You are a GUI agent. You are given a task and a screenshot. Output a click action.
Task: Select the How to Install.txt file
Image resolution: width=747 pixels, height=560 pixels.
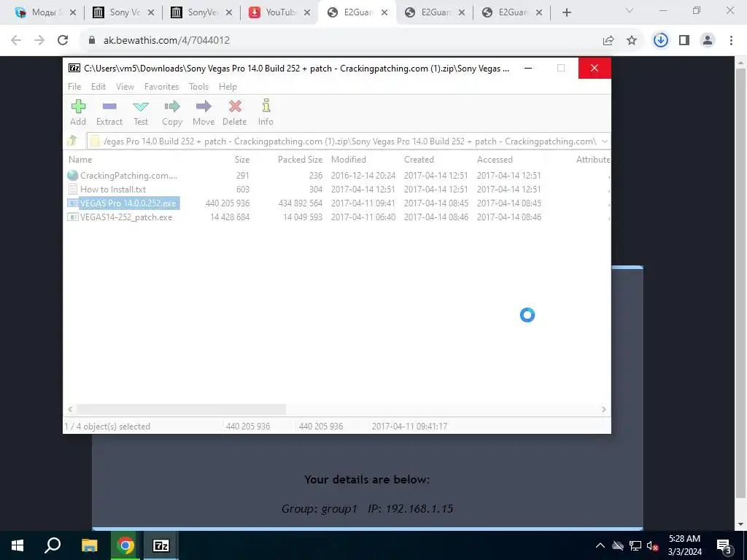[x=113, y=190]
